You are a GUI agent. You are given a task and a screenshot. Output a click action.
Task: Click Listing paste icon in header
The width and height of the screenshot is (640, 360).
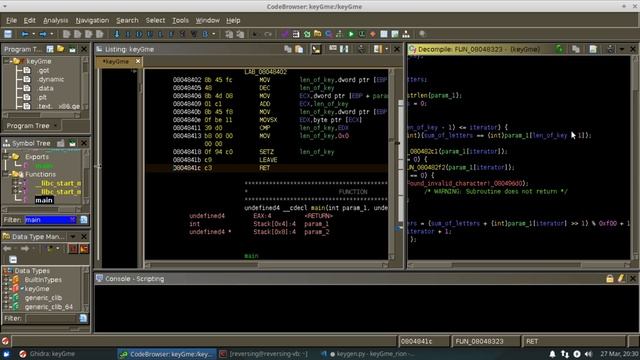pyautogui.click(x=299, y=49)
